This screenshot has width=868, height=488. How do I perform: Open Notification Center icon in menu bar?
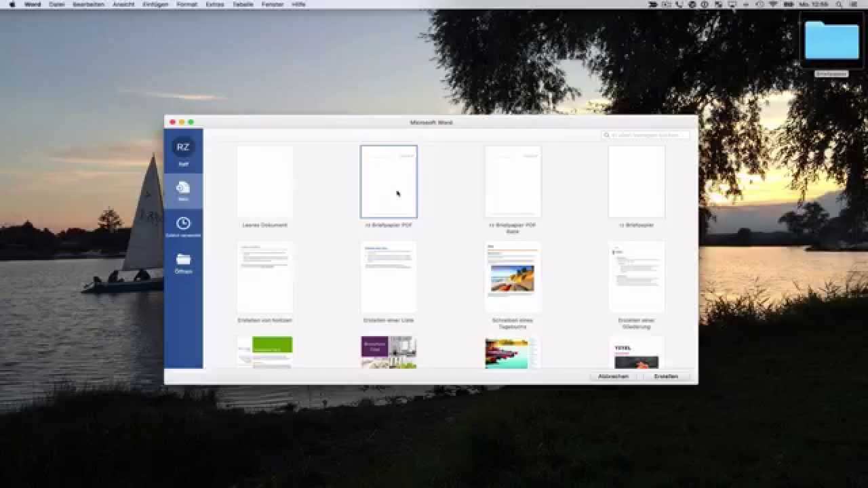(x=853, y=4)
